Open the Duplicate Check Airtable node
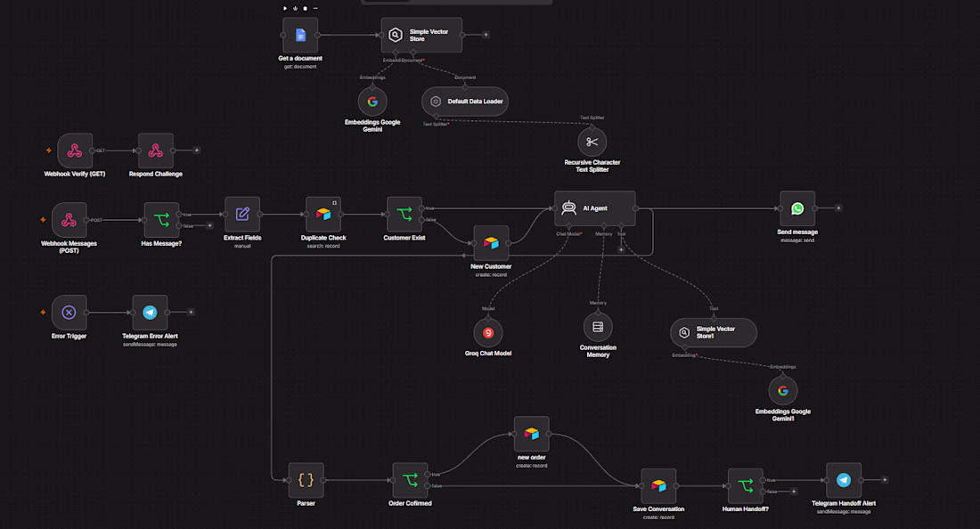Viewport: 980px width, 529px height. (x=323, y=215)
